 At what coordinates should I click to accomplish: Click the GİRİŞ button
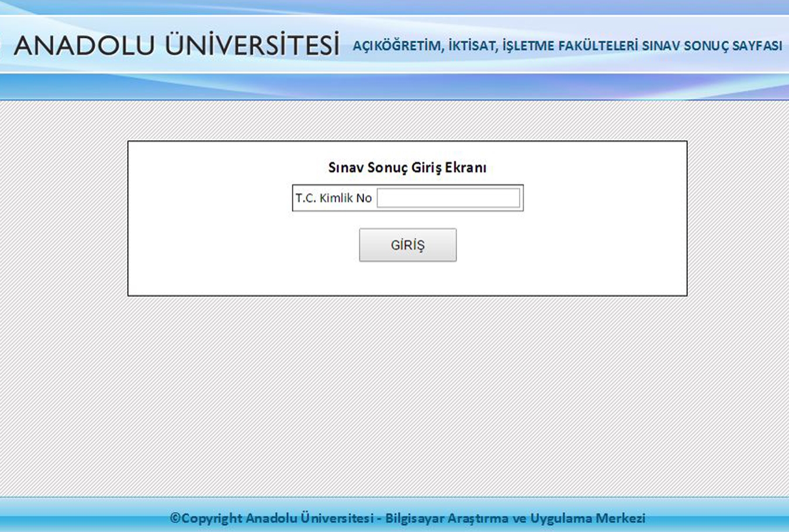pyautogui.click(x=408, y=245)
